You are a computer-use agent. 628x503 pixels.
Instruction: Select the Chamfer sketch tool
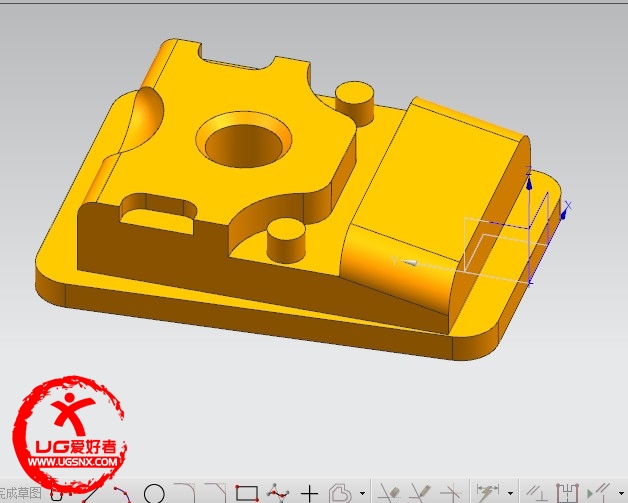click(216, 493)
